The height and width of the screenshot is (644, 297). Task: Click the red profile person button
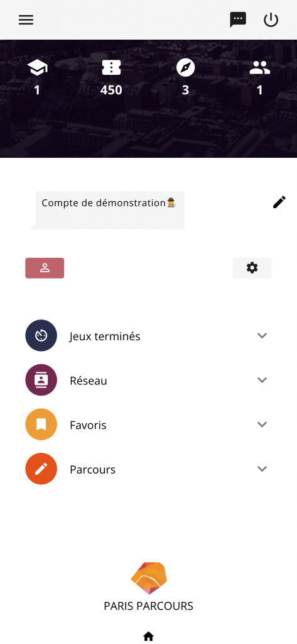[45, 268]
